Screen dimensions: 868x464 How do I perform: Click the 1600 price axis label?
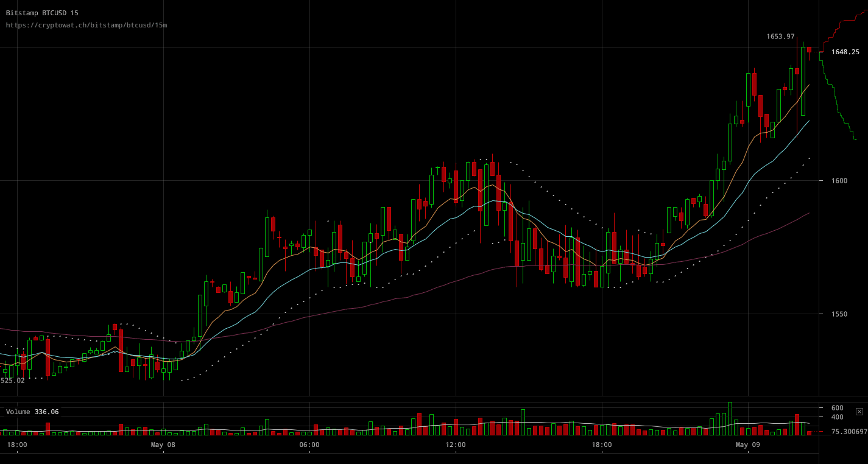click(840, 181)
